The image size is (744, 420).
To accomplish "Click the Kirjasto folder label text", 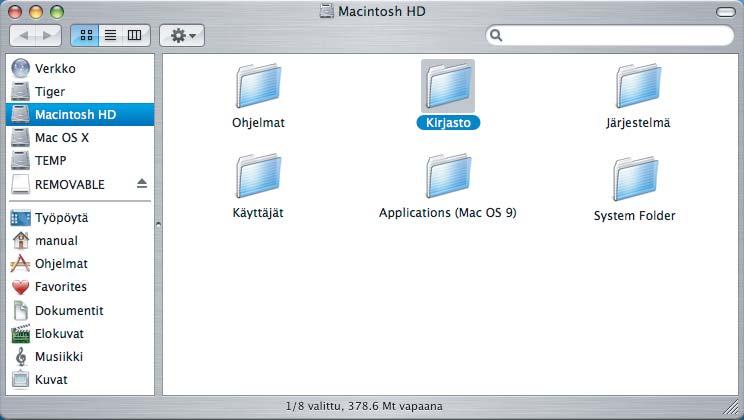I will 448,122.
